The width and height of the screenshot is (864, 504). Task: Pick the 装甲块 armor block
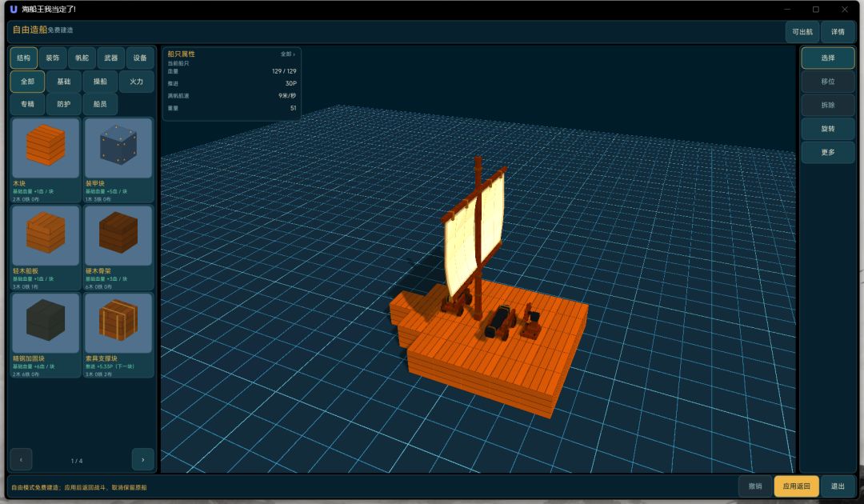[x=118, y=148]
